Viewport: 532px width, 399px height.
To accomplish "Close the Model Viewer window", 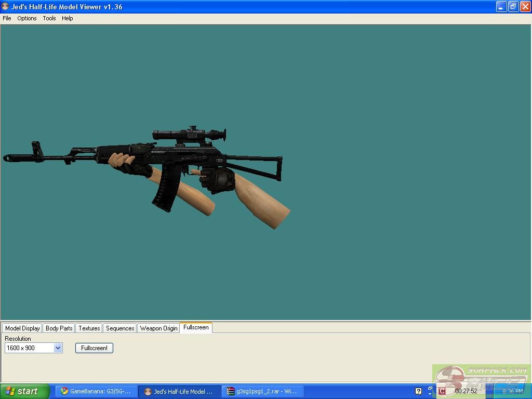I will pos(525,6).
